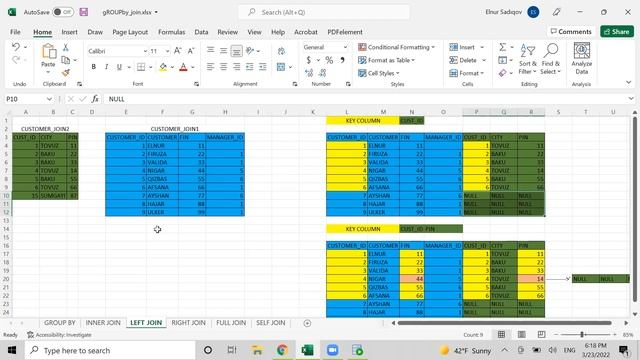Click the Undo arrow icon

[16, 47]
